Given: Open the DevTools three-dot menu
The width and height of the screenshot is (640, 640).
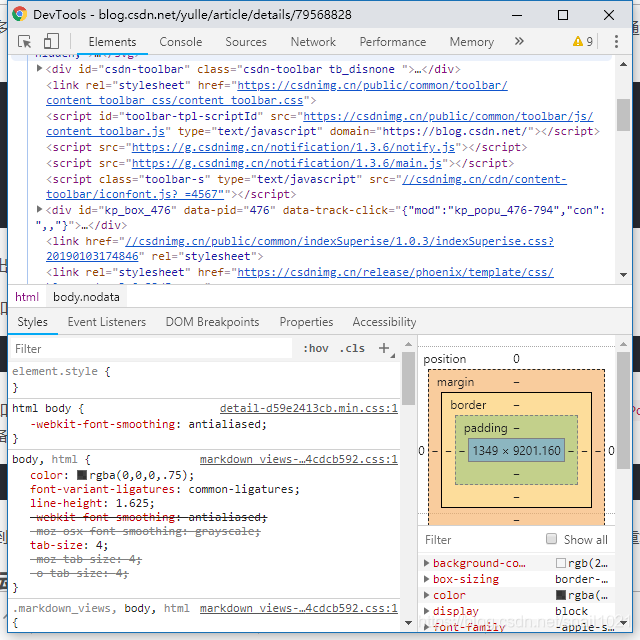Looking at the screenshot, I should 616,41.
